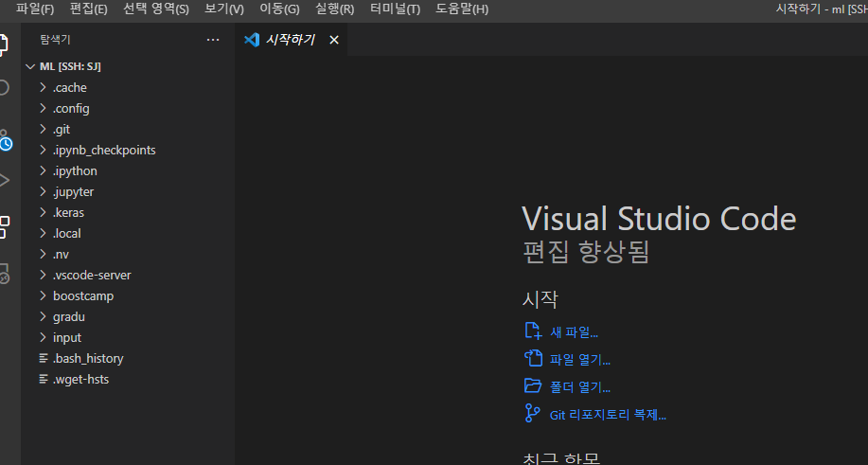Select the .bash_history file name

(88, 359)
